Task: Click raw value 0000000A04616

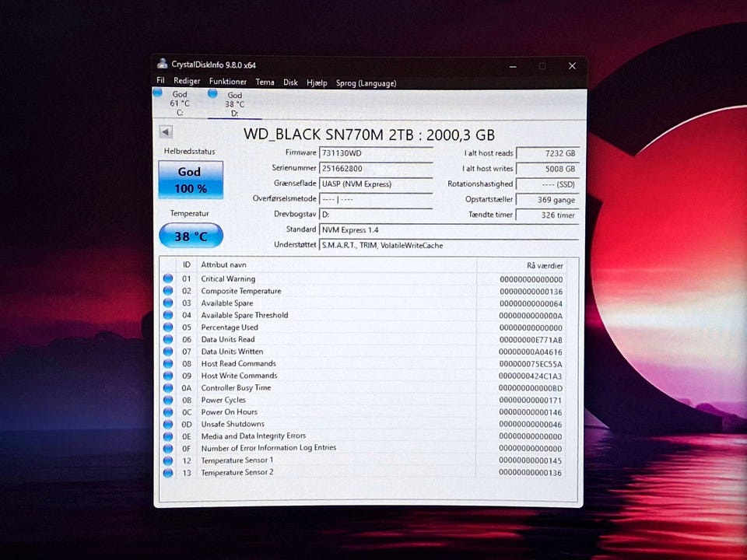Action: pyautogui.click(x=531, y=352)
